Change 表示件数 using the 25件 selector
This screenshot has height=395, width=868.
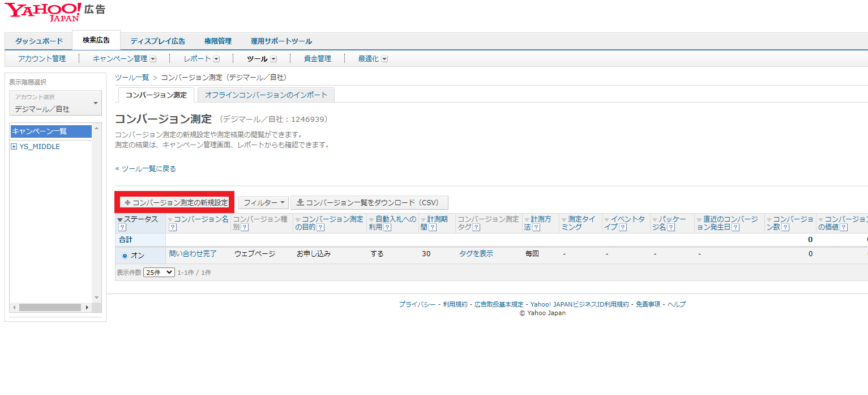(x=159, y=273)
